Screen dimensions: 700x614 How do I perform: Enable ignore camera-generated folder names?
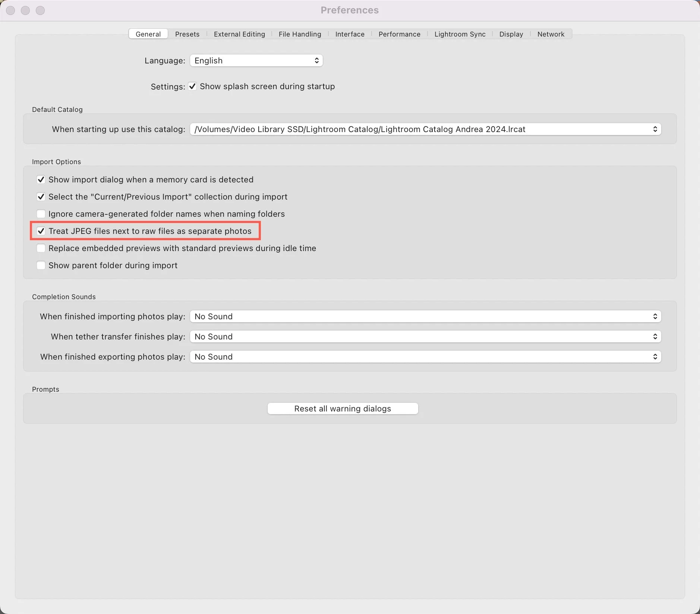coord(41,214)
